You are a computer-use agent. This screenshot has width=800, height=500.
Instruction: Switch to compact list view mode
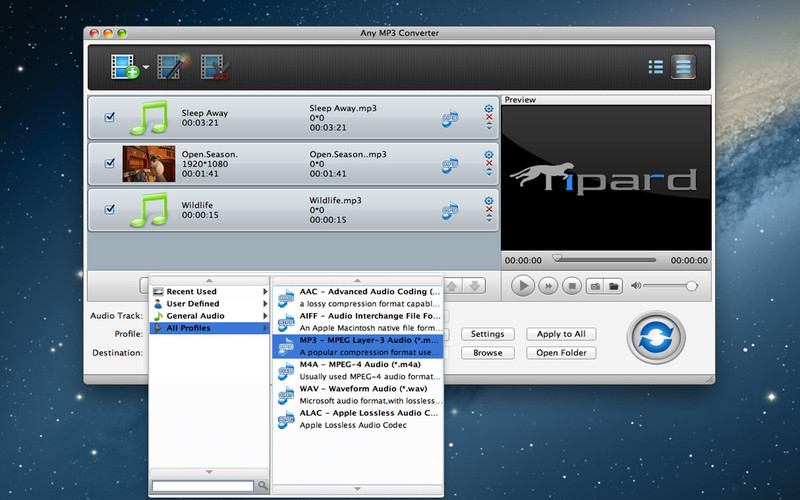click(656, 67)
